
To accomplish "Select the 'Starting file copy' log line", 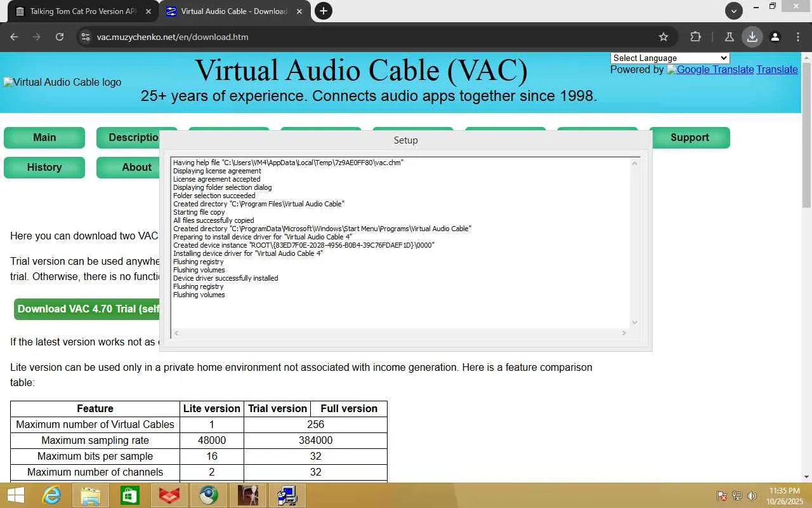I will click(199, 212).
